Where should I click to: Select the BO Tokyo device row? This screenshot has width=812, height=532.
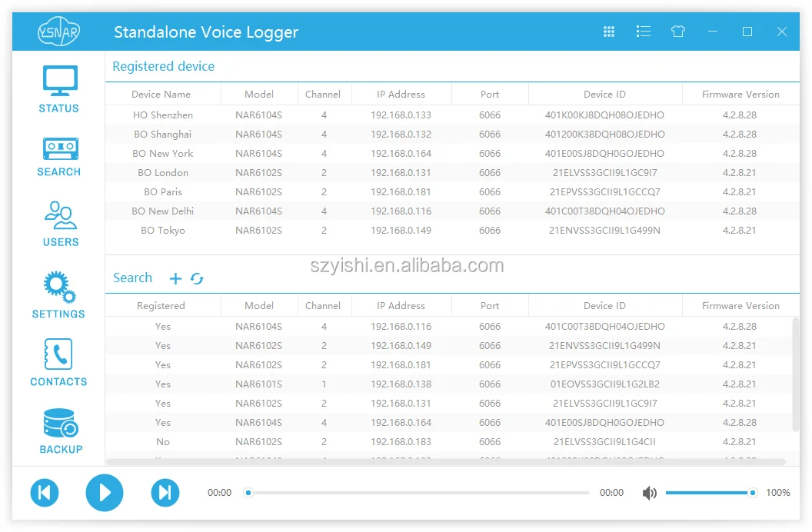(x=163, y=230)
